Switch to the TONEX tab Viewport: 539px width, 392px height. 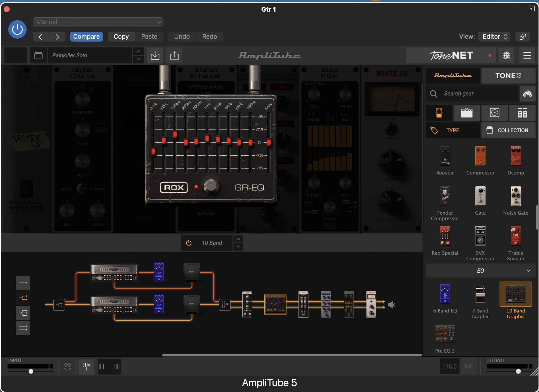tap(508, 76)
